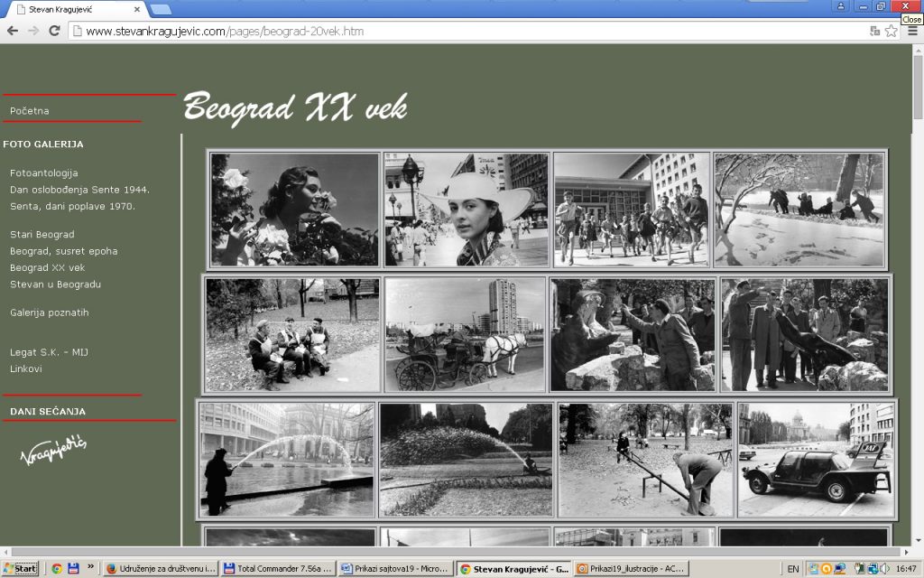Close the Stevan Kragujević tab
Screen dimensions: 924x578
pos(136,10)
